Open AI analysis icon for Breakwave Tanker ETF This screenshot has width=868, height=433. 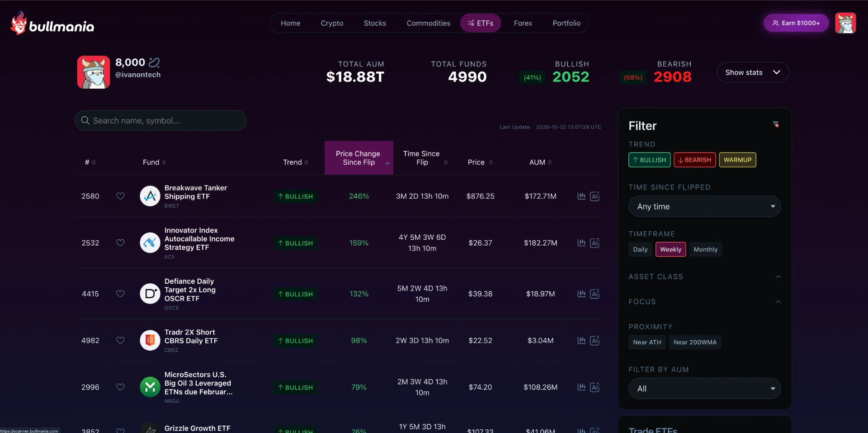pos(595,196)
